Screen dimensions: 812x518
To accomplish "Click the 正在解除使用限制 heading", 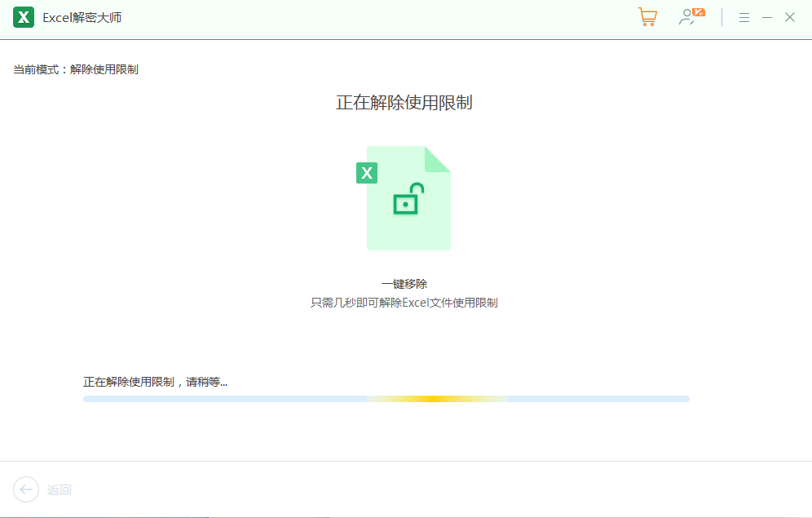I will pyautogui.click(x=404, y=103).
